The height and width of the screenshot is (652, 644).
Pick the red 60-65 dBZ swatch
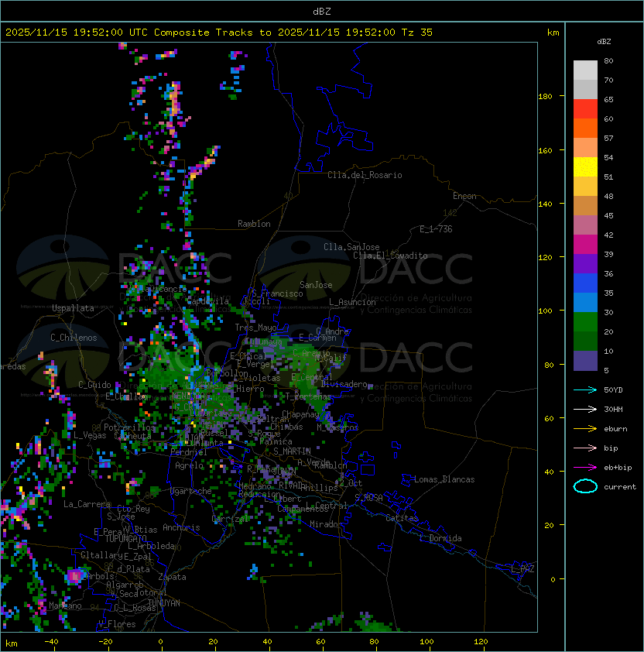[585, 109]
